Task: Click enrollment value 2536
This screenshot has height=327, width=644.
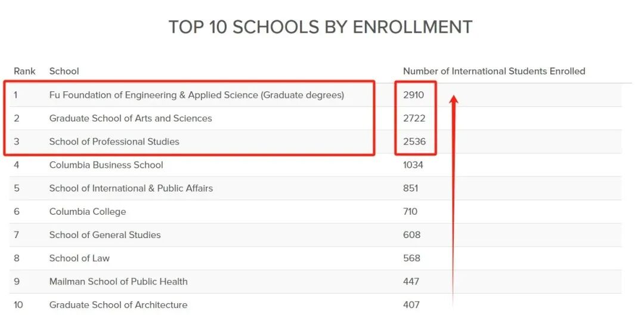Action: 414,142
